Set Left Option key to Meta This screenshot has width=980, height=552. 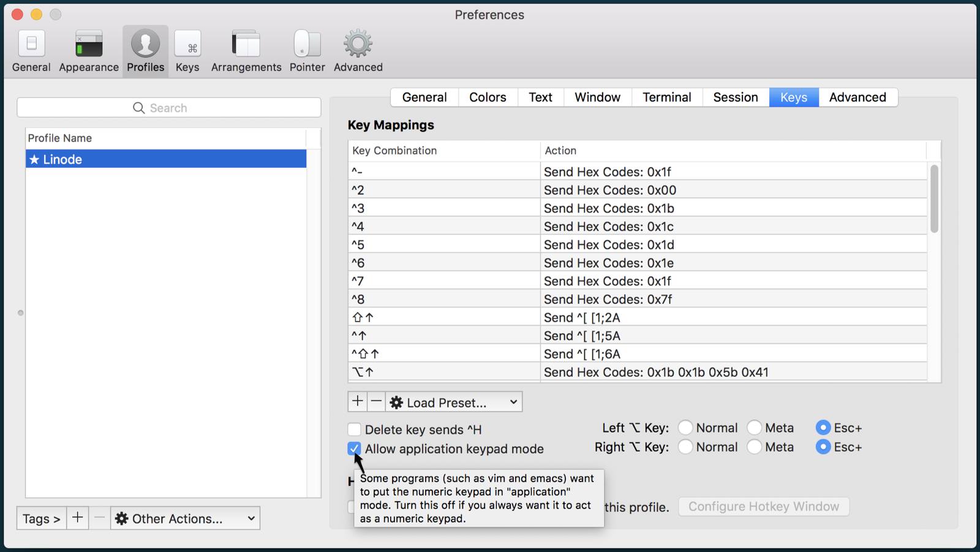point(755,428)
